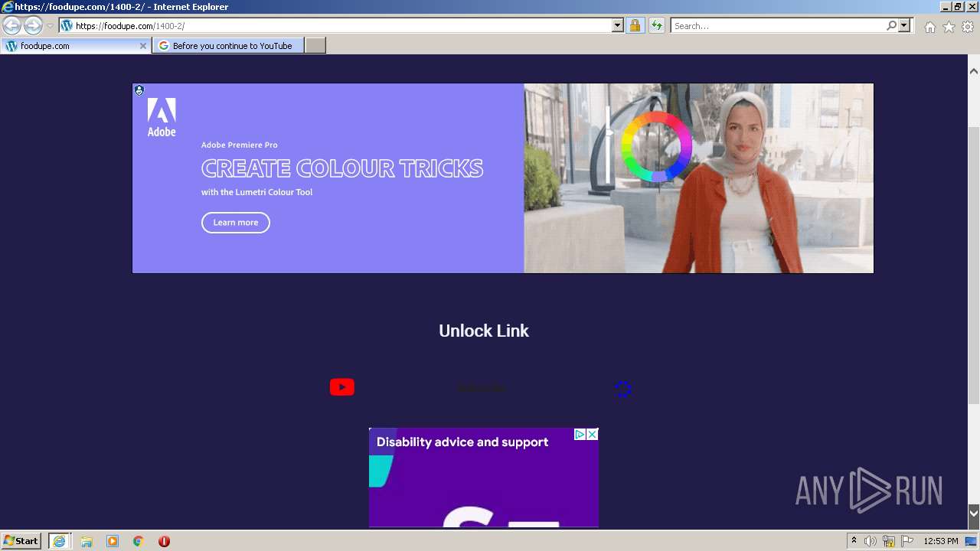Click the security lock icon
This screenshot has height=551, width=980.
point(635,26)
